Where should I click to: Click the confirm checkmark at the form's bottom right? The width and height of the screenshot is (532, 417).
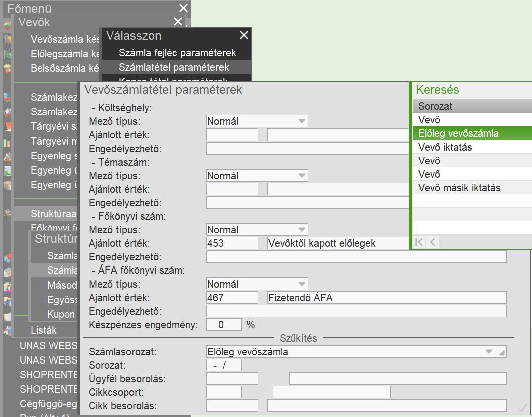[523, 407]
